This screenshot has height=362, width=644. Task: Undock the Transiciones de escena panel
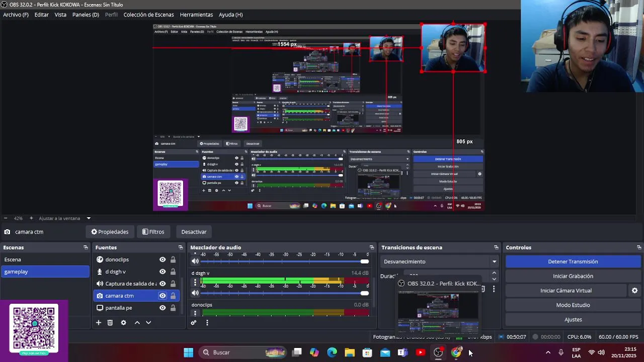pyautogui.click(x=496, y=247)
